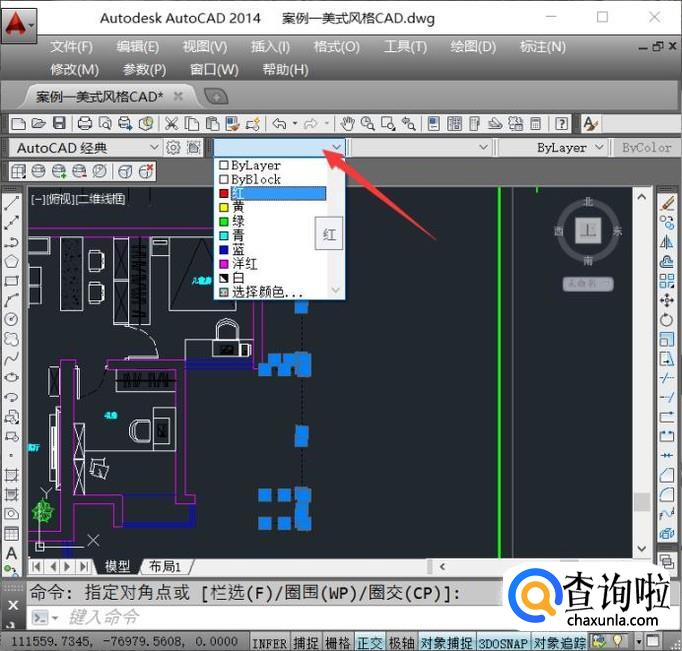Click the Open file icon
Viewport: 682px width, 651px height.
[x=39, y=124]
